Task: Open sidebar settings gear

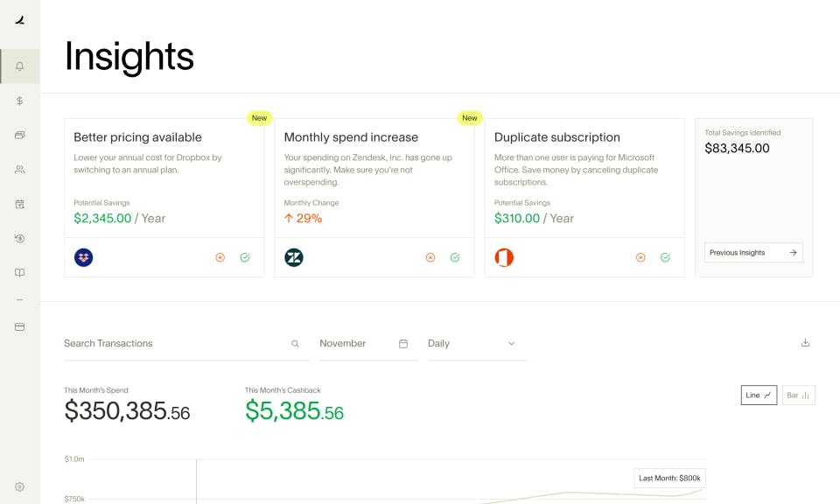Action: click(18, 486)
